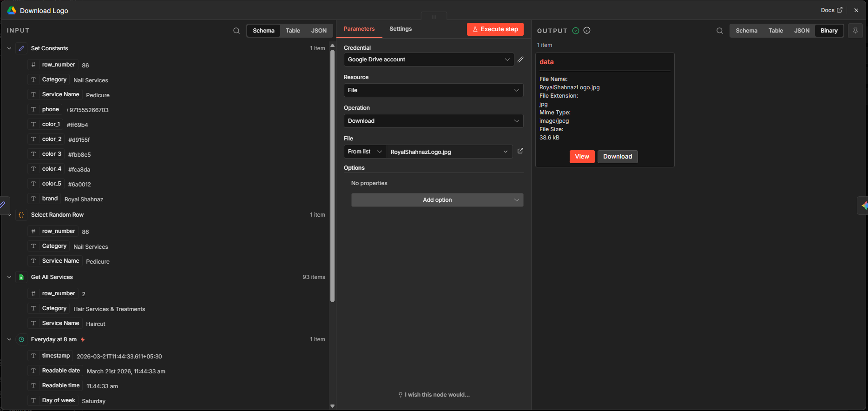Screen dimensions: 868x411
Task: Open the Settings tab
Action: point(401,29)
